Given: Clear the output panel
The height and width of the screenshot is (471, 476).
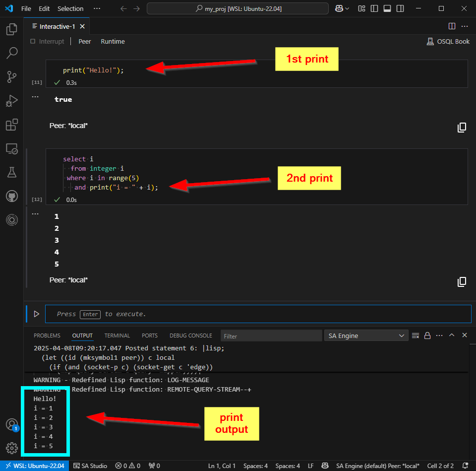Looking at the screenshot, I should pyautogui.click(x=416, y=336).
